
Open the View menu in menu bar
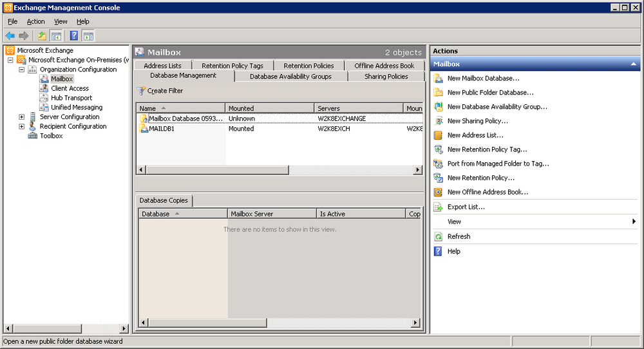(x=61, y=21)
